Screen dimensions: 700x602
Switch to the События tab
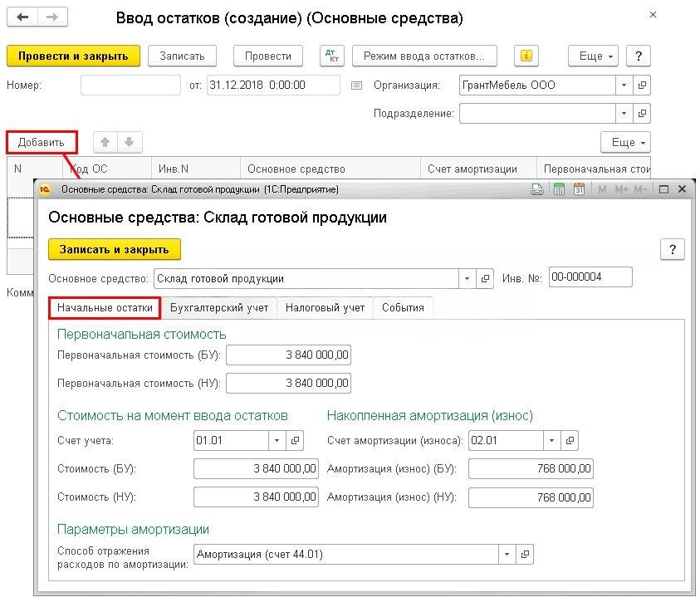click(403, 308)
